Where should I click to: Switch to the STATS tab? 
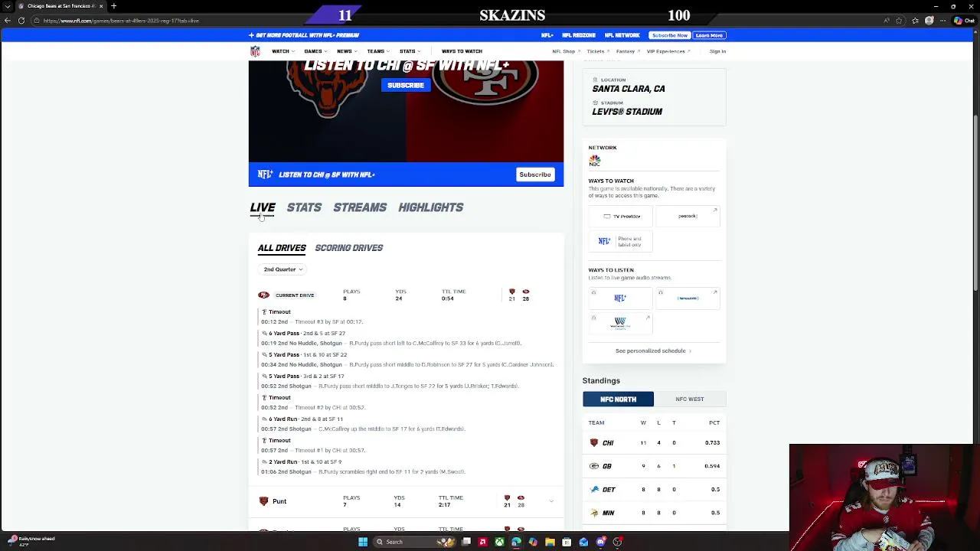click(x=304, y=207)
